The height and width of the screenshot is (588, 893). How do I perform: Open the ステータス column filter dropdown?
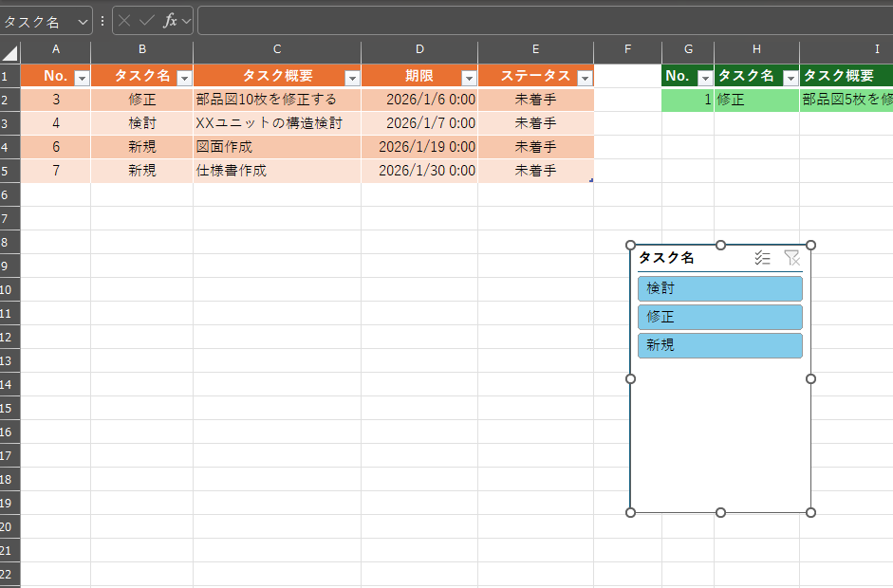click(x=584, y=78)
